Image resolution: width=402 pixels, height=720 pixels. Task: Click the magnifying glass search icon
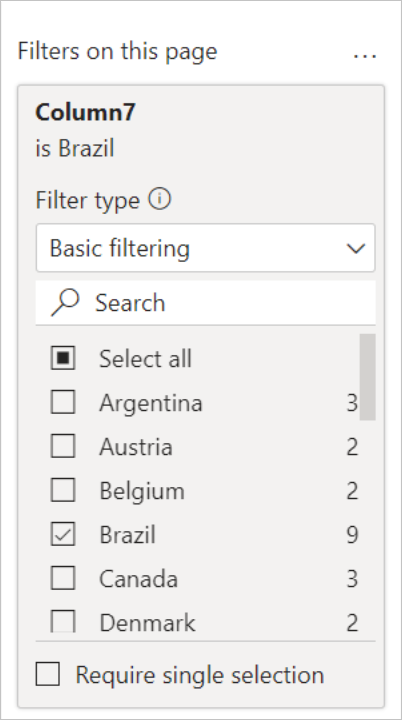[x=65, y=302]
